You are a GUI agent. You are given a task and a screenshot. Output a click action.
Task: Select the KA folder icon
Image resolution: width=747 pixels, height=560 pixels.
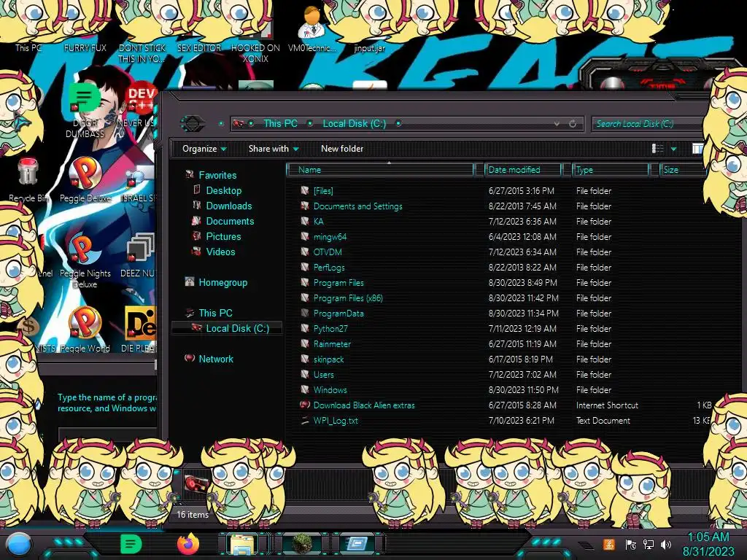click(x=305, y=221)
